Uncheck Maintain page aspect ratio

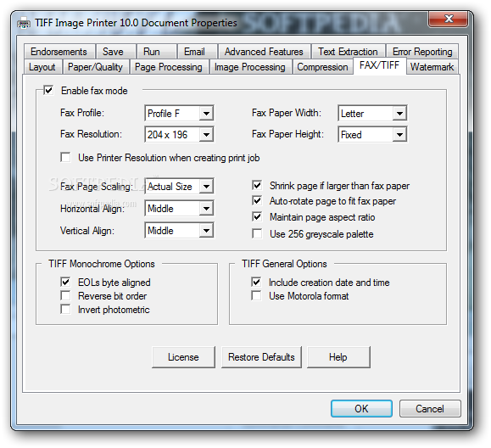[x=257, y=217]
